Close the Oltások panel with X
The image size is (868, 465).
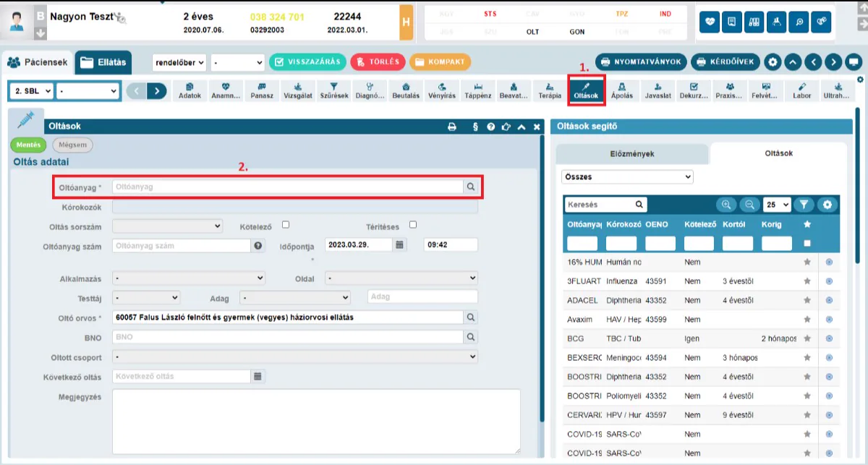(537, 127)
